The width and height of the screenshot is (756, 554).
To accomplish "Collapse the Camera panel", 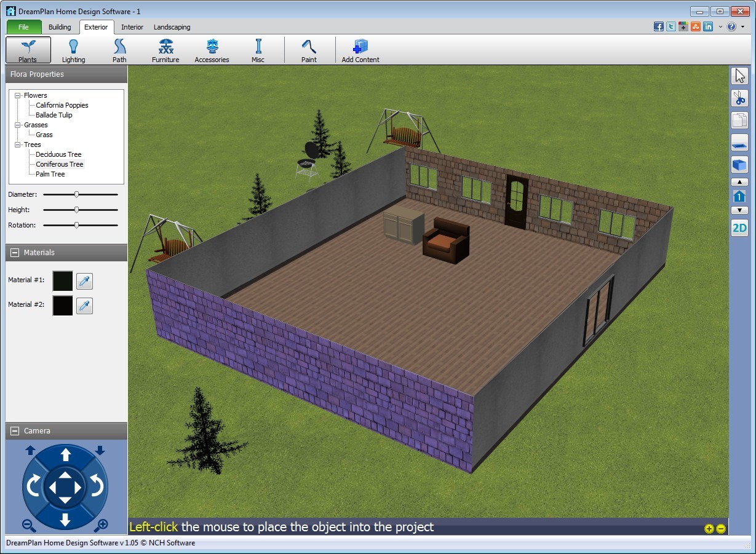I will point(15,431).
